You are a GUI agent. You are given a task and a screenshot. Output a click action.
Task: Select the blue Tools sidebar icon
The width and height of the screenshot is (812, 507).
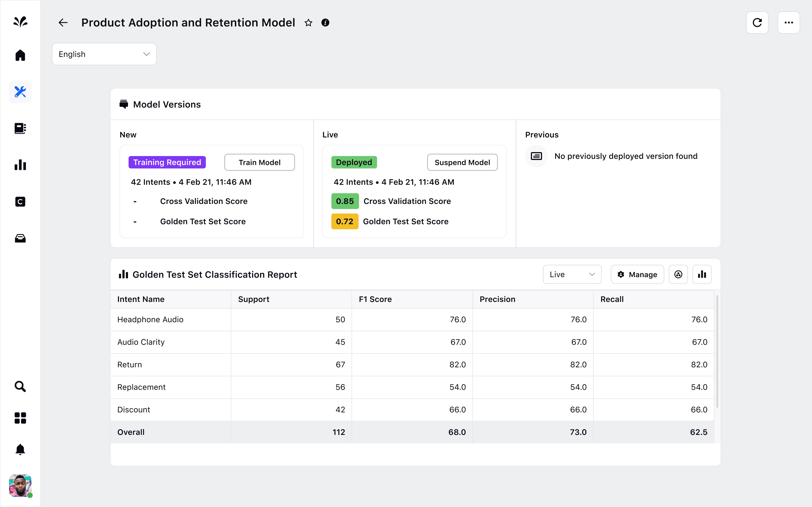[x=20, y=92]
